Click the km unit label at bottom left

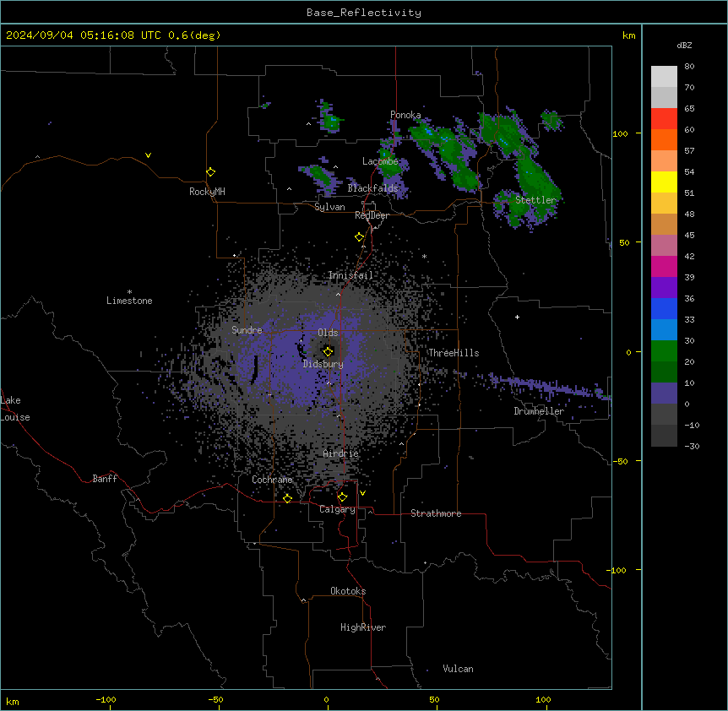[x=13, y=701]
